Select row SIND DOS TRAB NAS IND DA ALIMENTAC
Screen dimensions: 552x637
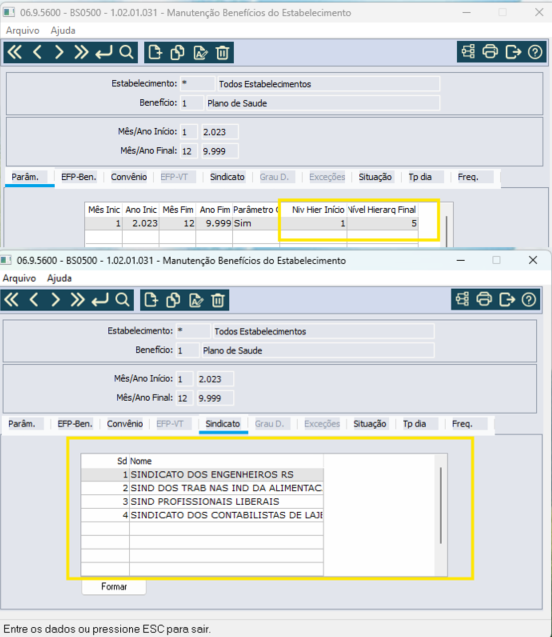(202, 488)
